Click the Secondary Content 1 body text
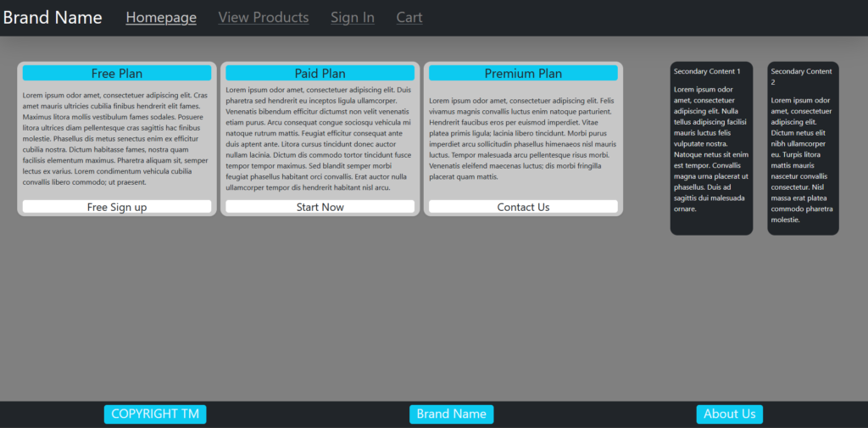 click(711, 148)
